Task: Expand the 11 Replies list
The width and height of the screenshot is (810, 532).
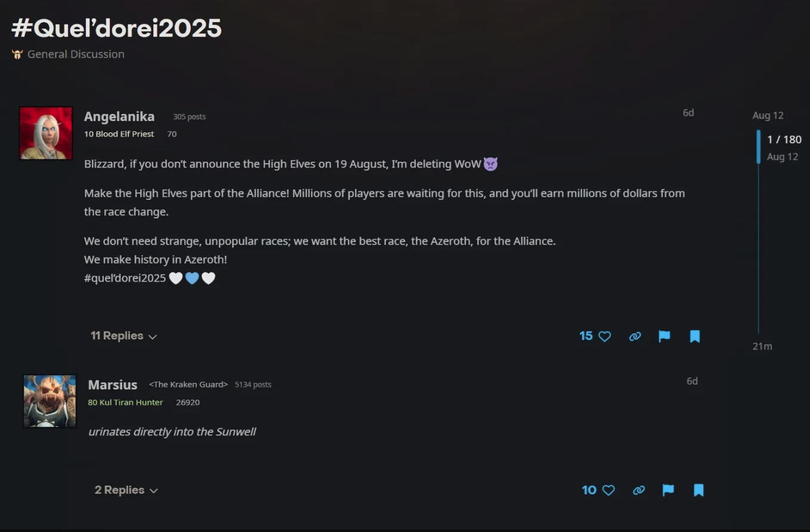Action: (123, 336)
